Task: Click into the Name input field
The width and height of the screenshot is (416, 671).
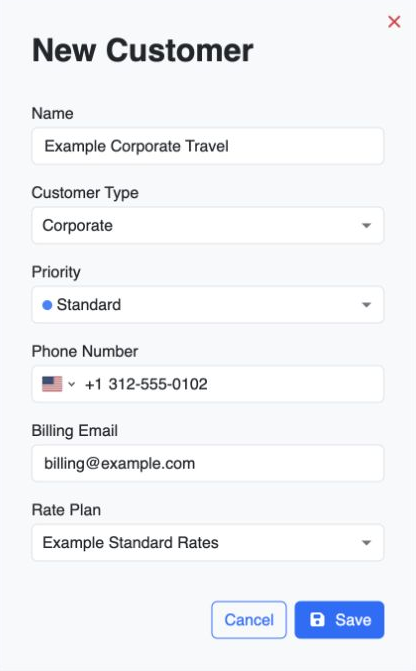Action: pyautogui.click(x=208, y=146)
